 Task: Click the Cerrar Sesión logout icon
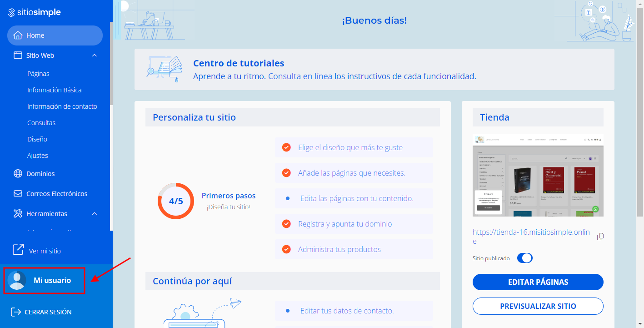click(16, 312)
